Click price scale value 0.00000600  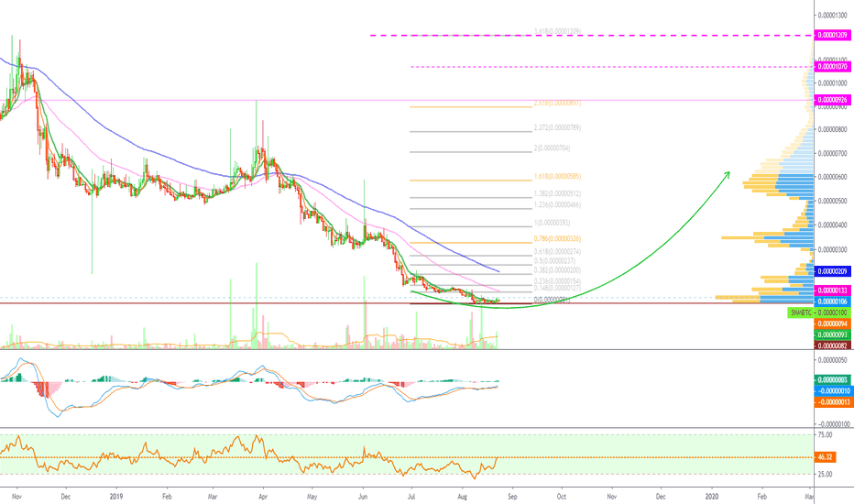(x=833, y=177)
